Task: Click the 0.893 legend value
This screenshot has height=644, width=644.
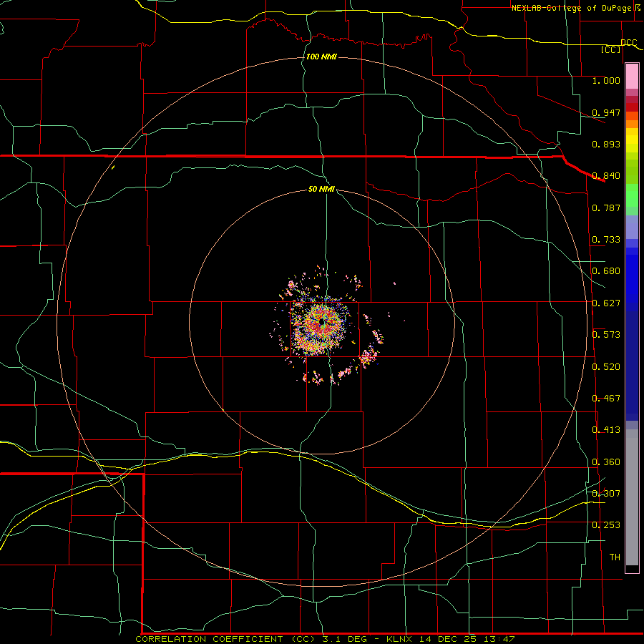Action: tap(606, 144)
